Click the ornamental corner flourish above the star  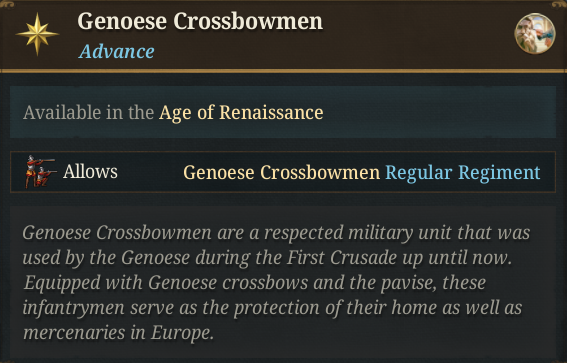(7, 4)
